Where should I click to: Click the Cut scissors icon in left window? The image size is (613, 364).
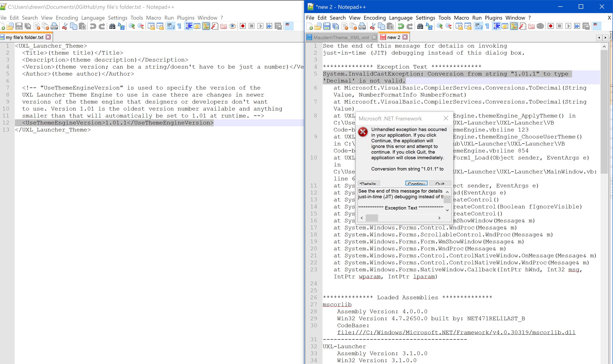65,26
